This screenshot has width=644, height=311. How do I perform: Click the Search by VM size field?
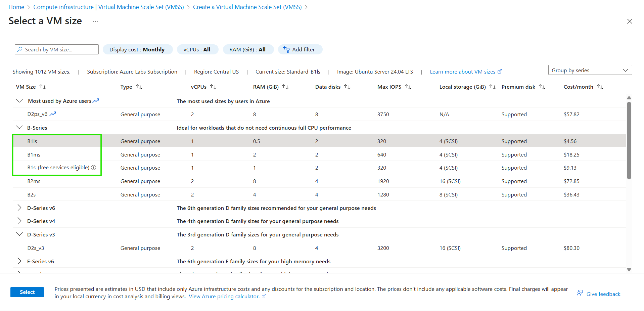click(57, 49)
